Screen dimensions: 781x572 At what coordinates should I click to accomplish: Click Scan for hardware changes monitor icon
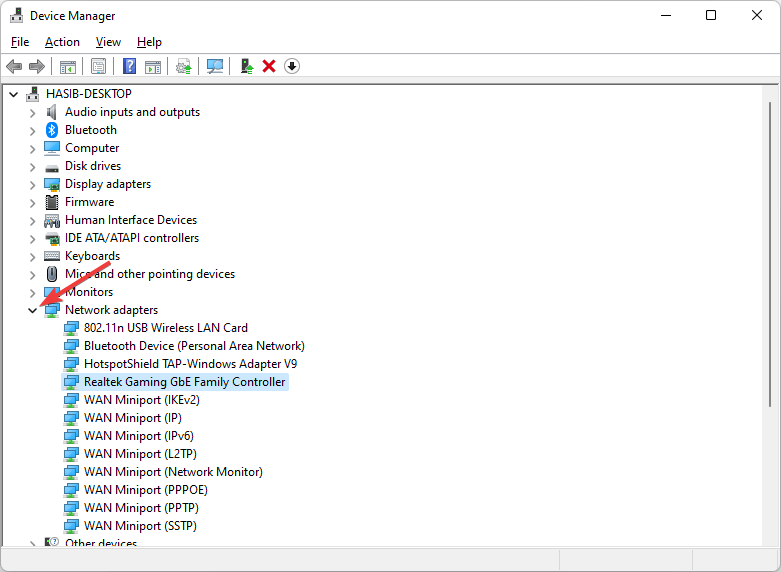(214, 66)
